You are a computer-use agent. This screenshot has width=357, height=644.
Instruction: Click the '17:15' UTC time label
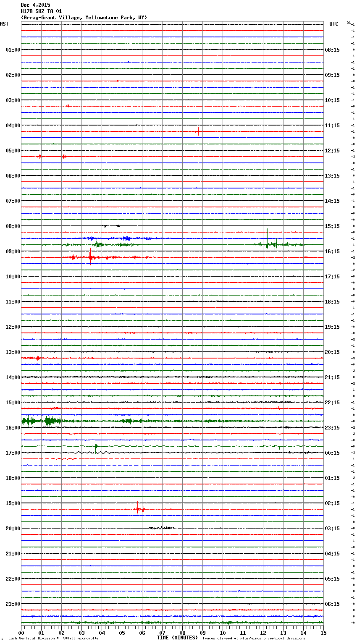point(332,277)
